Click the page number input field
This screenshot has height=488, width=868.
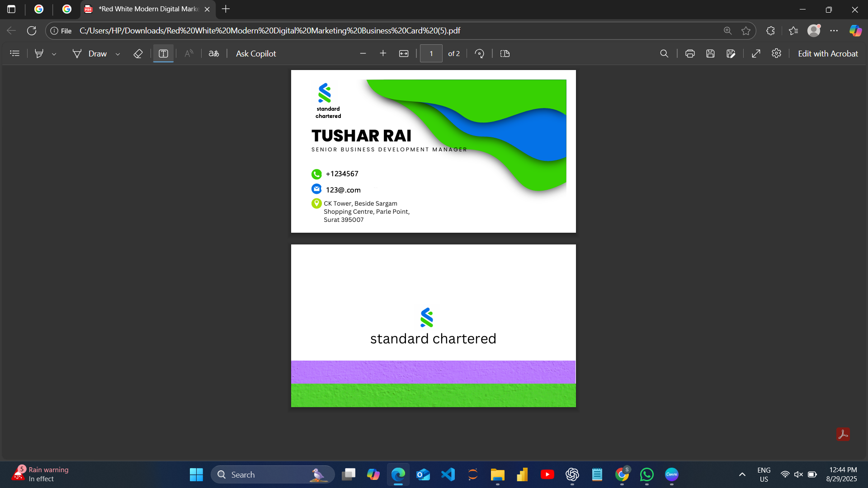pyautogui.click(x=431, y=53)
